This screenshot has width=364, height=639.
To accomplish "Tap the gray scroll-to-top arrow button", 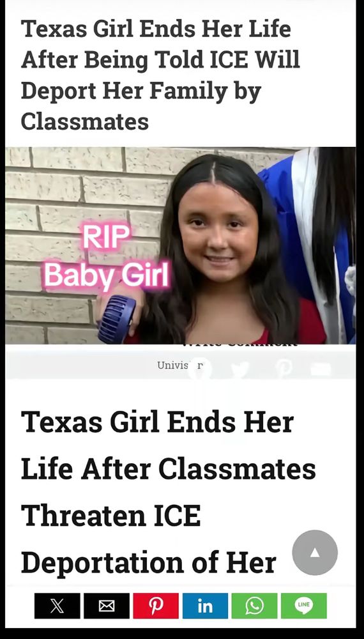I will pos(315,552).
